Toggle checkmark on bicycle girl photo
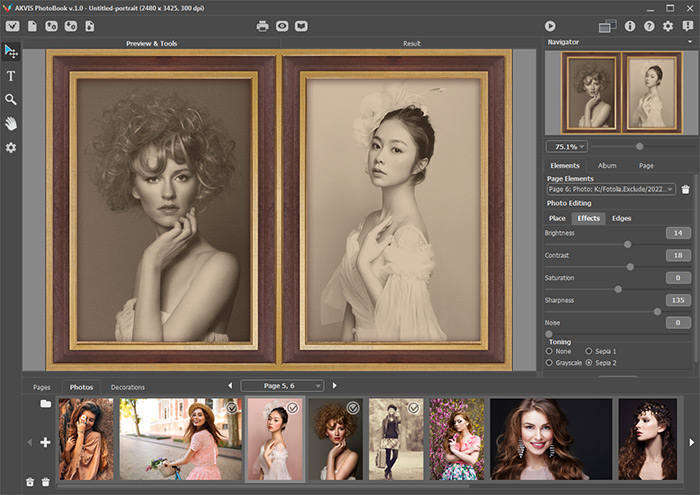700x495 pixels. coord(232,408)
